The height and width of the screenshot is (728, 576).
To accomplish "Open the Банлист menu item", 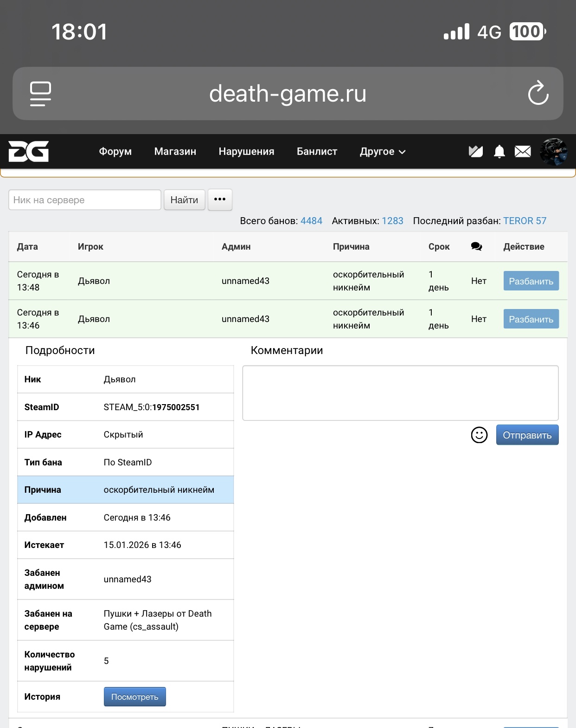I will point(317,152).
